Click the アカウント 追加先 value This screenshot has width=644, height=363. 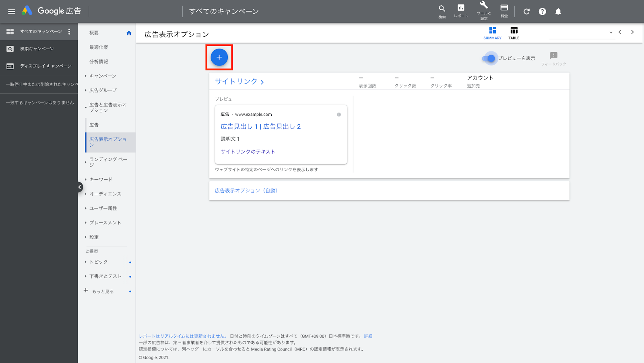click(x=480, y=81)
